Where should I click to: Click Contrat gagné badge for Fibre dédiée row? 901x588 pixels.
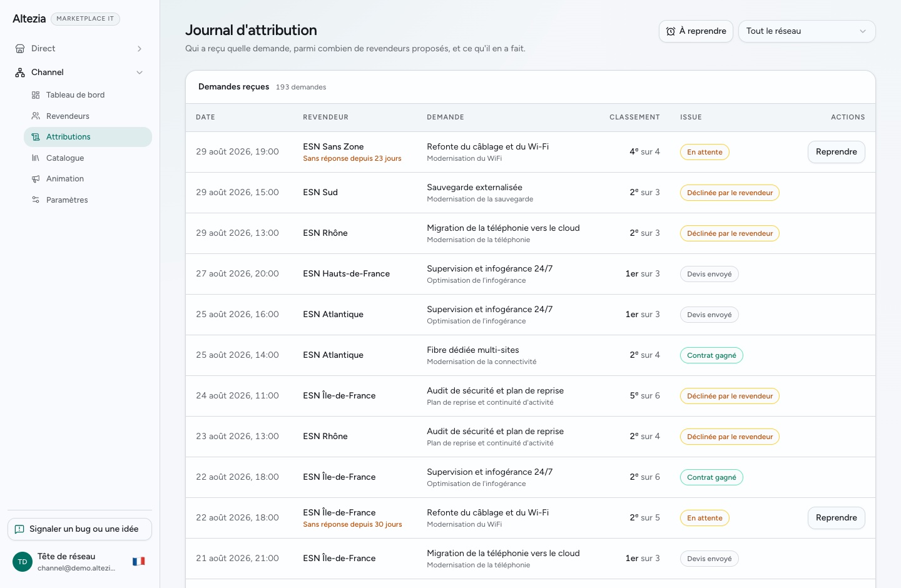(711, 355)
